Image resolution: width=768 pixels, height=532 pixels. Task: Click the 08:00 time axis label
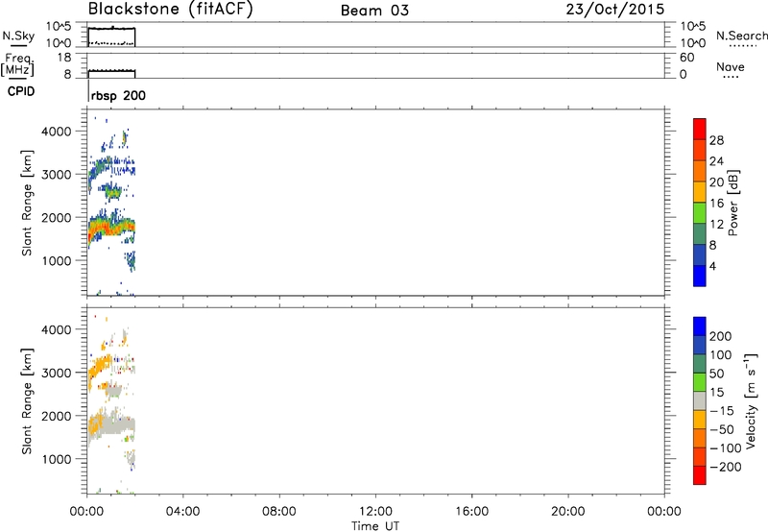tap(278, 512)
